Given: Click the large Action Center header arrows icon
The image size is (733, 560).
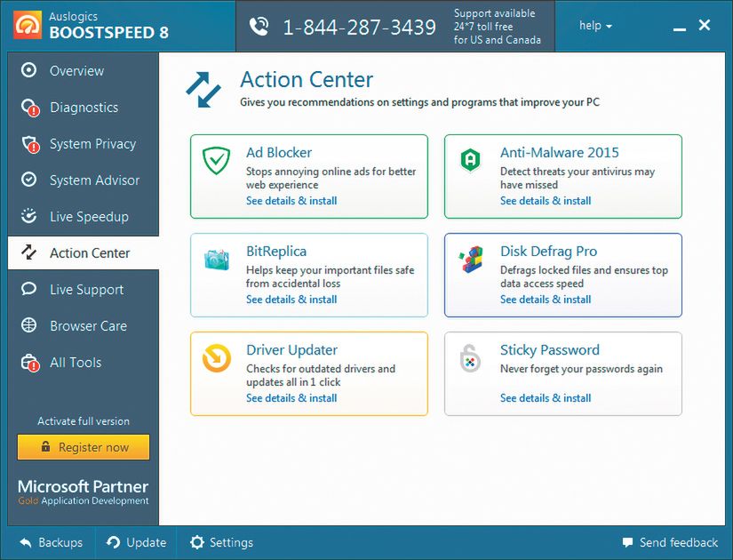Looking at the screenshot, I should (203, 90).
